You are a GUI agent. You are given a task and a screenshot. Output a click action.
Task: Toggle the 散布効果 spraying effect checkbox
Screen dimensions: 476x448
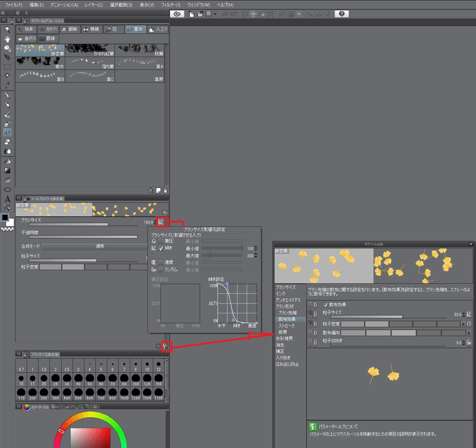click(x=325, y=305)
